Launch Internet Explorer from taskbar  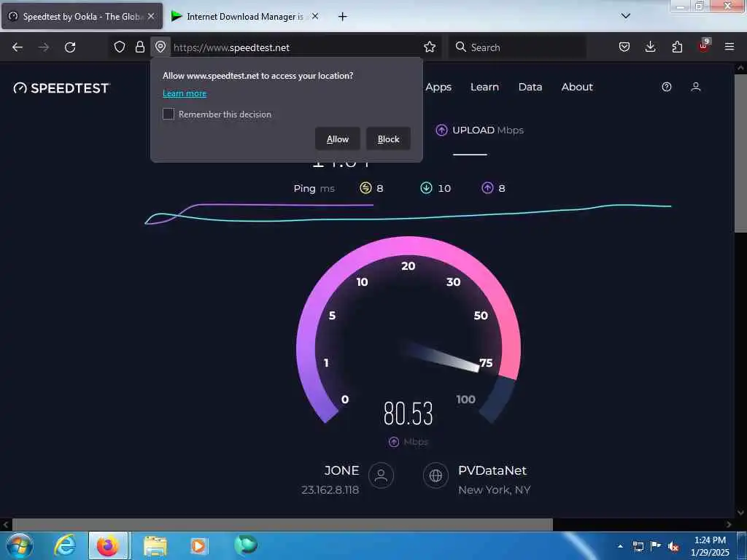(x=65, y=545)
